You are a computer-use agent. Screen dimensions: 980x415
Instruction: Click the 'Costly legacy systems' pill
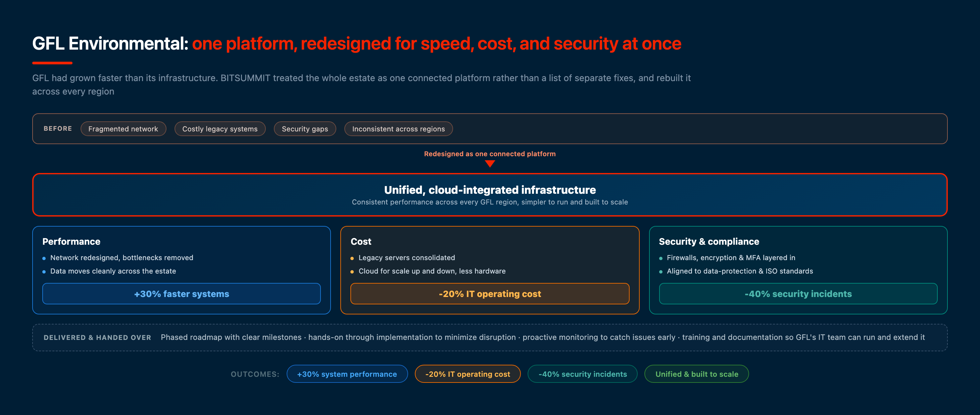[220, 129]
